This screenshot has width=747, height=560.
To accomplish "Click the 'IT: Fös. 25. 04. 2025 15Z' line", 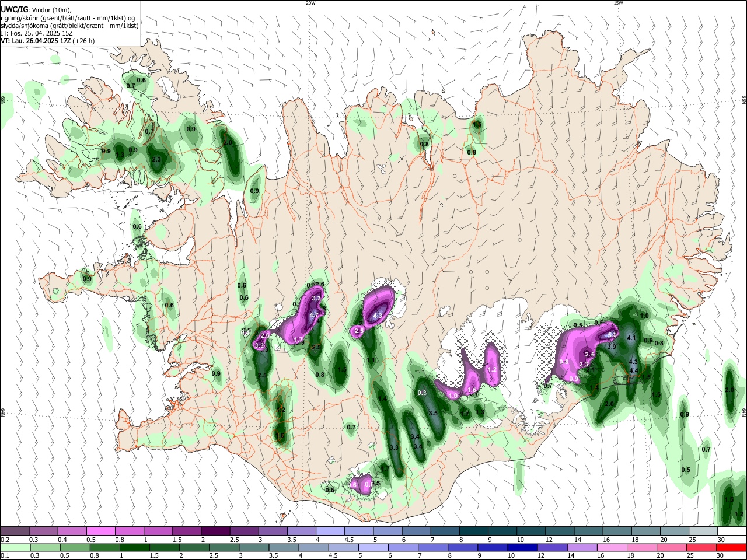I will coord(36,33).
